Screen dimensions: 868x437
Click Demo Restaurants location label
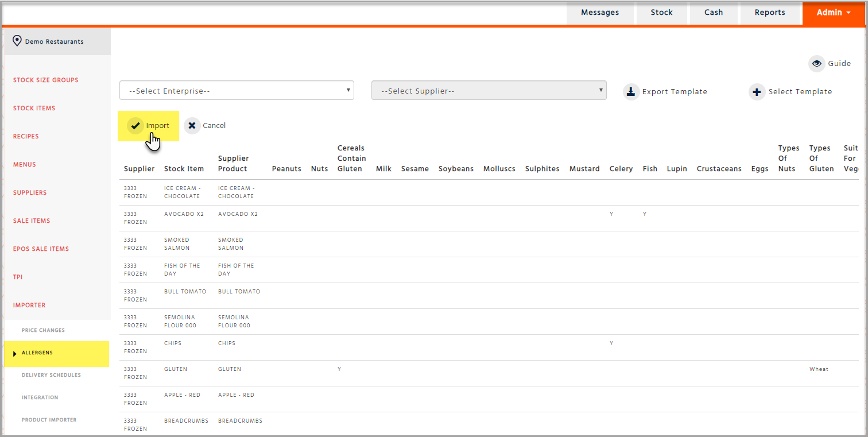(55, 42)
